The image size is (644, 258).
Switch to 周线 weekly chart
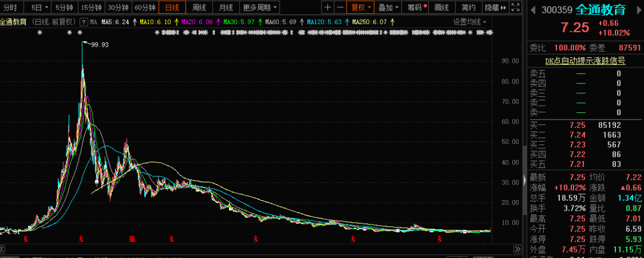tap(199, 7)
